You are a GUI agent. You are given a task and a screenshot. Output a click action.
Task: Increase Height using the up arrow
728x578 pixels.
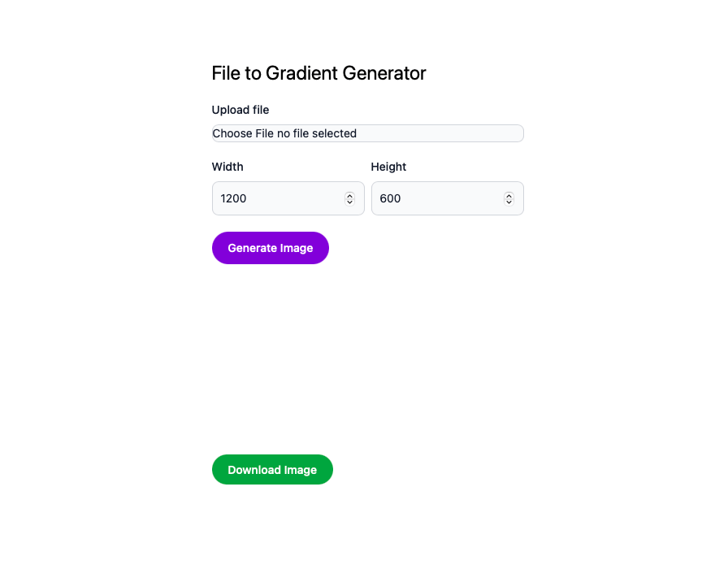point(509,195)
